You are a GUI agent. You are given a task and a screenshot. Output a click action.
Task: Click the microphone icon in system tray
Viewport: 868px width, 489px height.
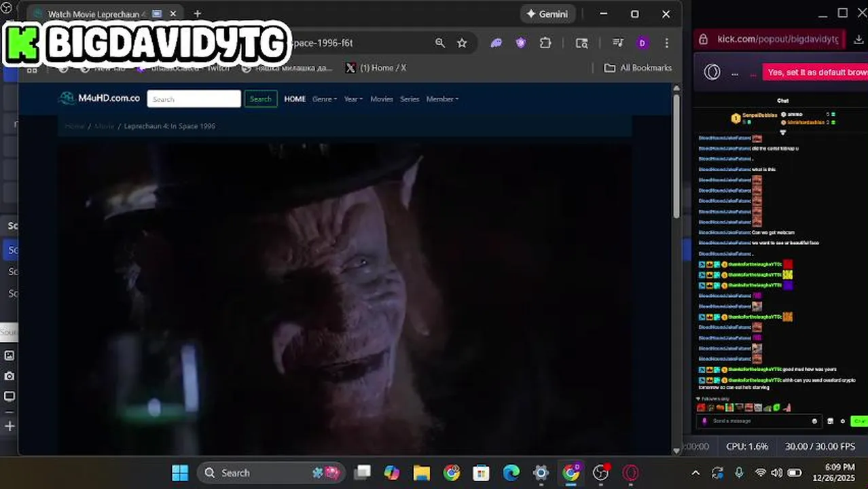740,473
